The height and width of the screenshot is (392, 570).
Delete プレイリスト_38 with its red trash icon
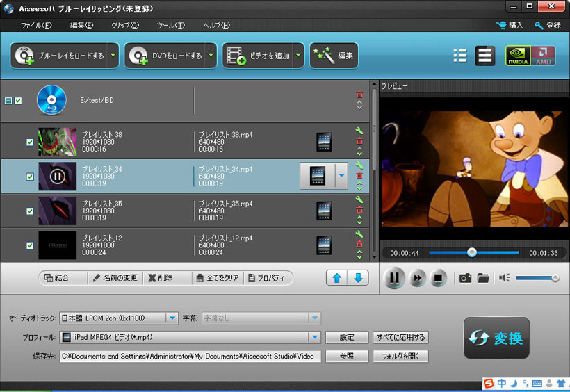[x=359, y=140]
